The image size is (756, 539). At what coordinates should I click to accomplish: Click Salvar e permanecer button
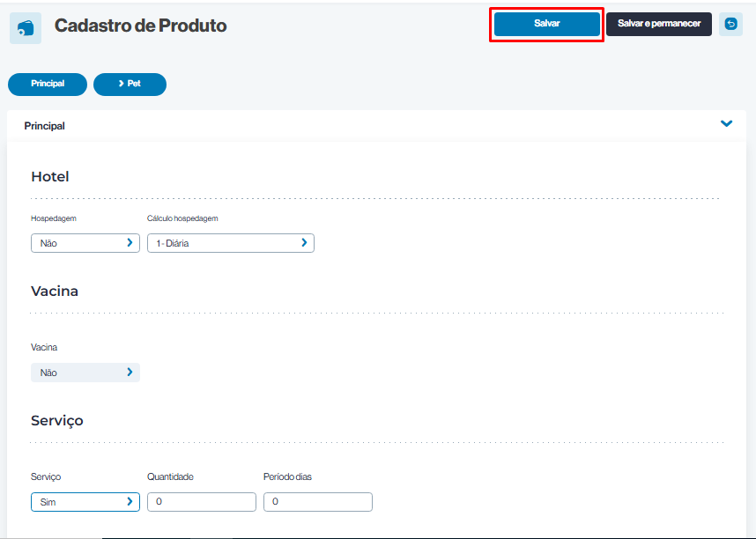click(658, 24)
